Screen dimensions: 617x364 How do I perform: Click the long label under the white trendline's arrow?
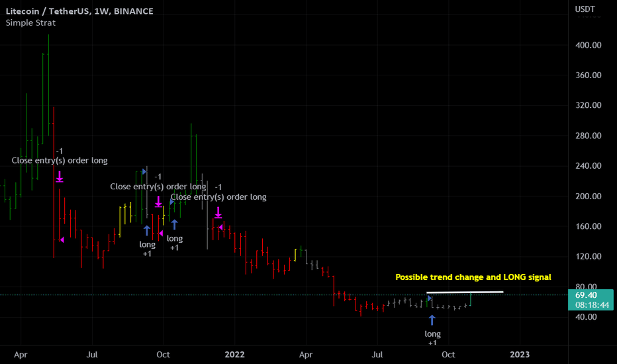[x=432, y=334]
